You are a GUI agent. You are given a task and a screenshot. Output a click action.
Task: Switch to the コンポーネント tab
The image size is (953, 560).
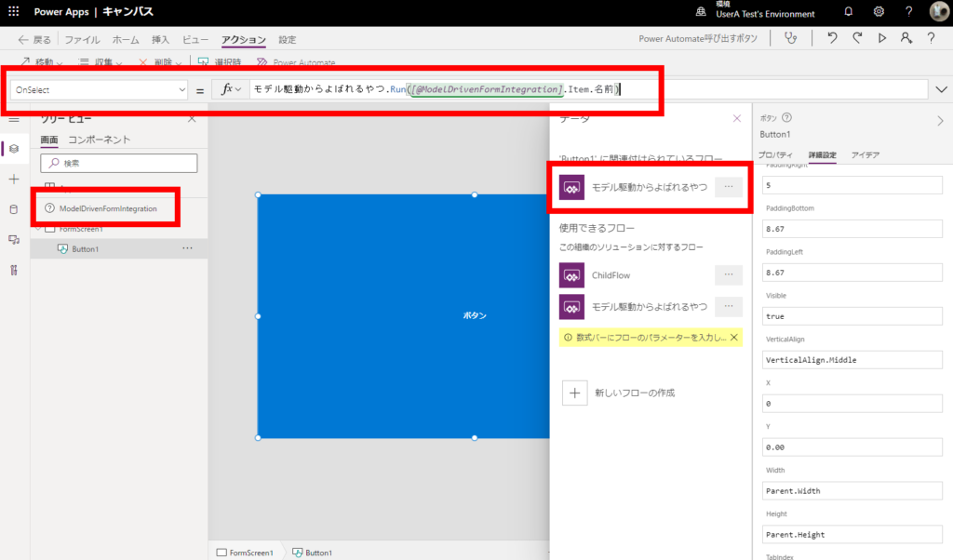coord(99,140)
